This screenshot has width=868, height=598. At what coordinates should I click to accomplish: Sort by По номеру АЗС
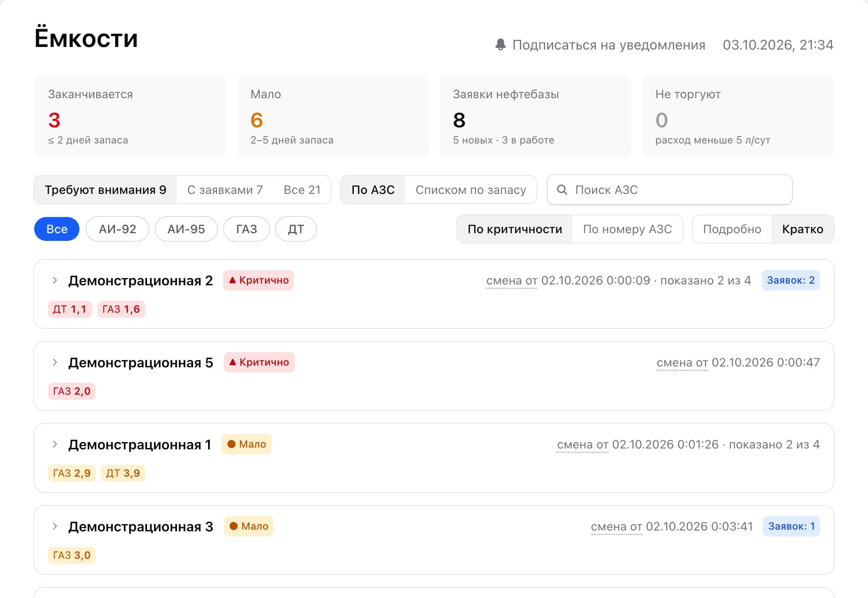628,229
